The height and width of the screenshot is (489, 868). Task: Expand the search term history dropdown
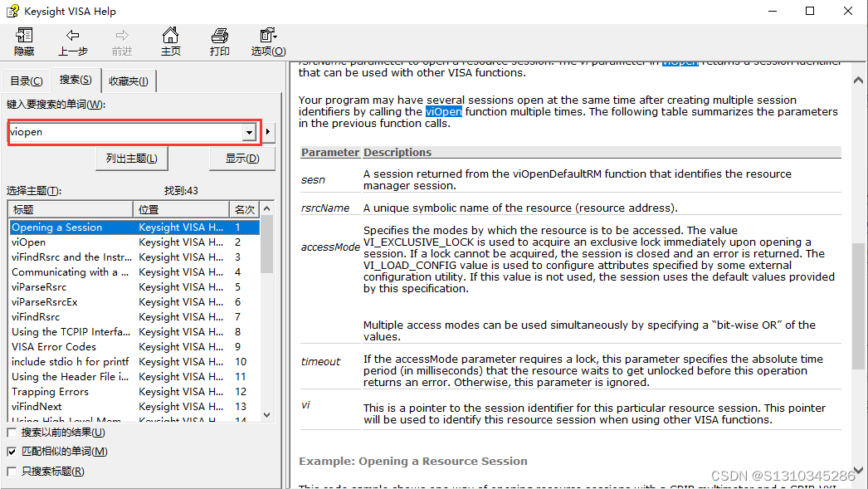click(249, 132)
